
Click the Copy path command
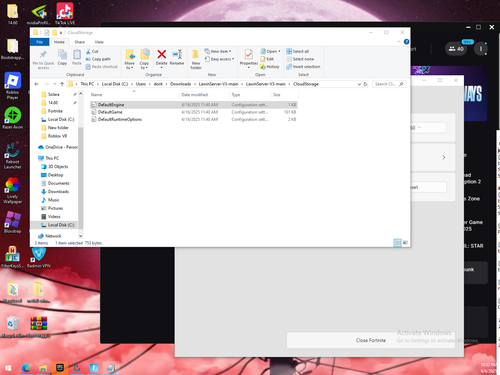[98, 59]
